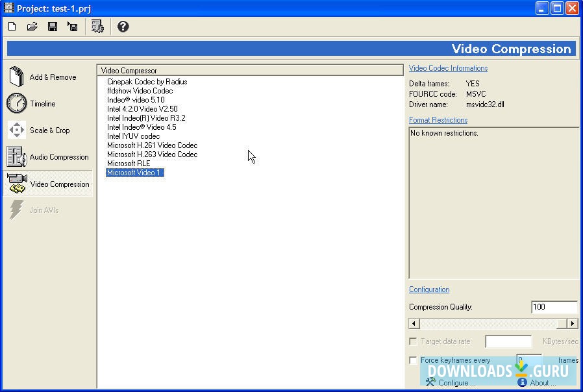This screenshot has width=583, height=392.
Task: Open settings icon with film and gears
Action: click(x=97, y=27)
